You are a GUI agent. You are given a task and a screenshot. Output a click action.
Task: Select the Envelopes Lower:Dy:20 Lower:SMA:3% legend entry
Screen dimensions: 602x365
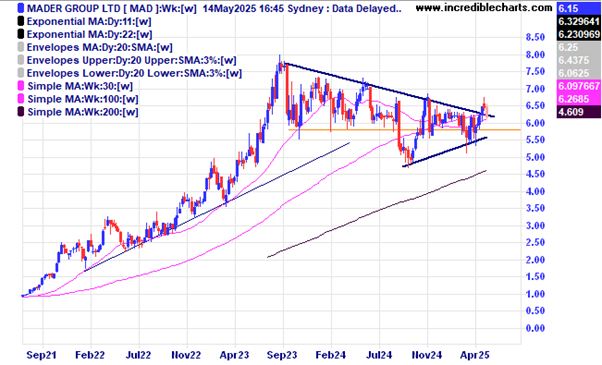134,73
